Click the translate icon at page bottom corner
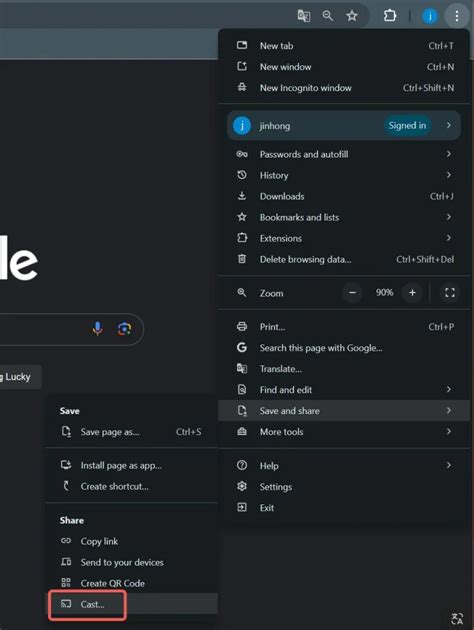 [x=457, y=619]
